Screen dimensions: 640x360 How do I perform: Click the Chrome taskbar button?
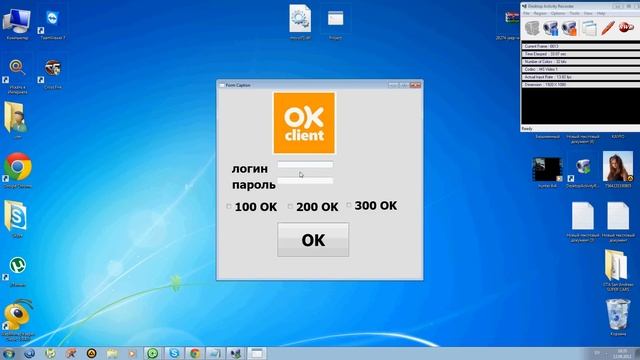pyautogui.click(x=195, y=353)
